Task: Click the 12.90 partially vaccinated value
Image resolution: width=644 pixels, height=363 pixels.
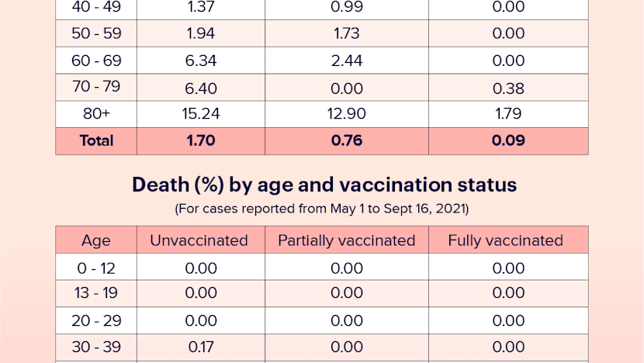Action: [347, 114]
